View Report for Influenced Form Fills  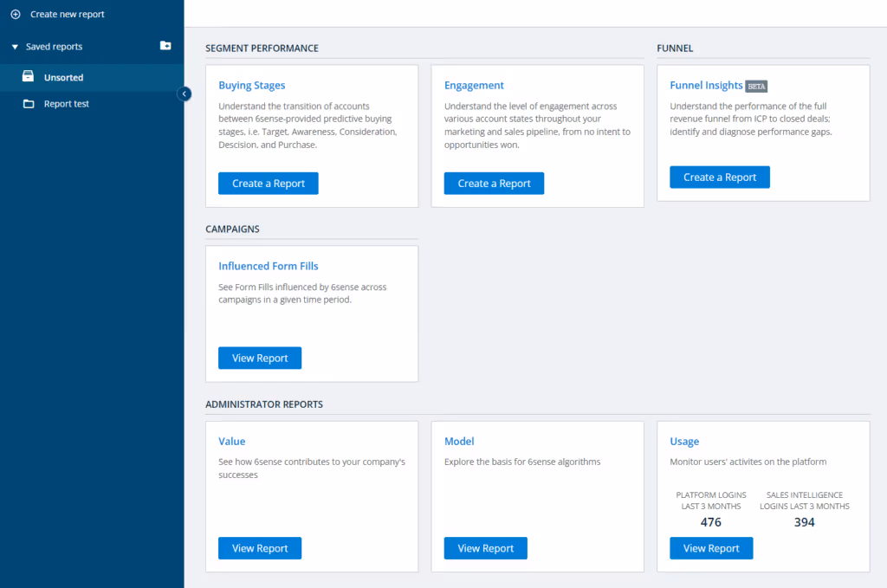coord(260,358)
